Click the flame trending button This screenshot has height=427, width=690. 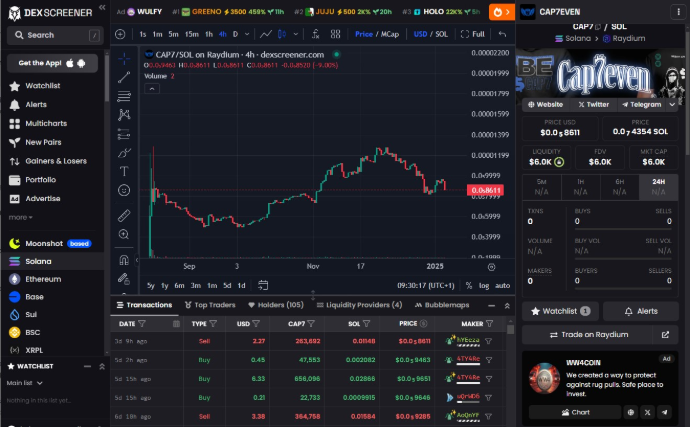pyautogui.click(x=502, y=12)
